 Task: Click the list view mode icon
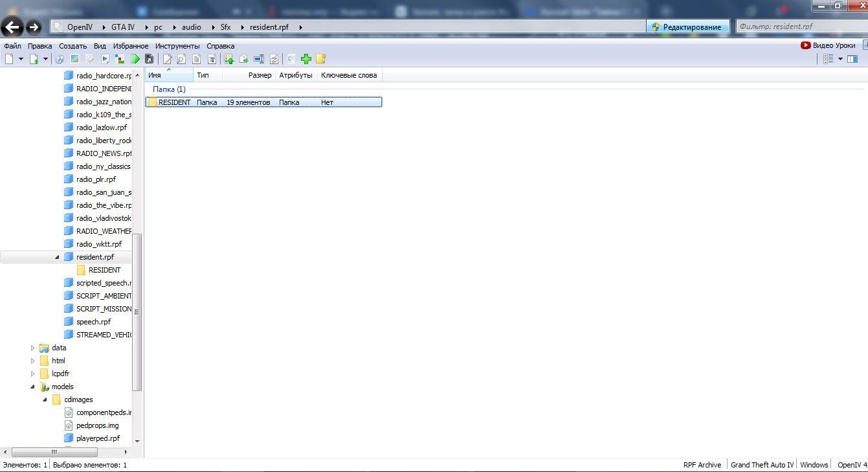829,59
